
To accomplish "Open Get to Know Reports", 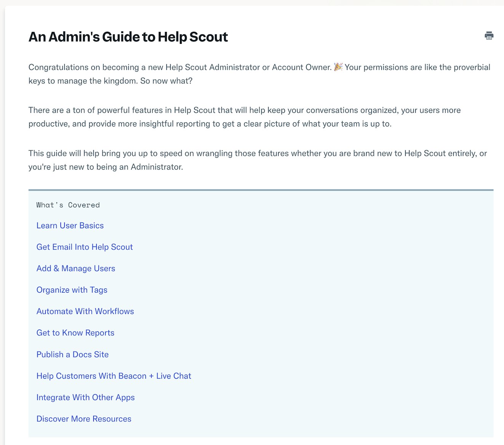I will [x=75, y=333].
